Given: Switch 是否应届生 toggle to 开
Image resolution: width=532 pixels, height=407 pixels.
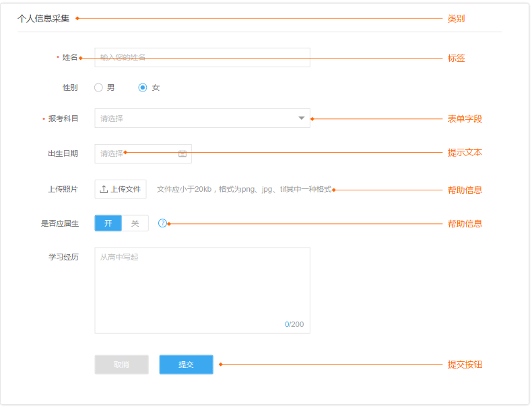Looking at the screenshot, I should (108, 223).
